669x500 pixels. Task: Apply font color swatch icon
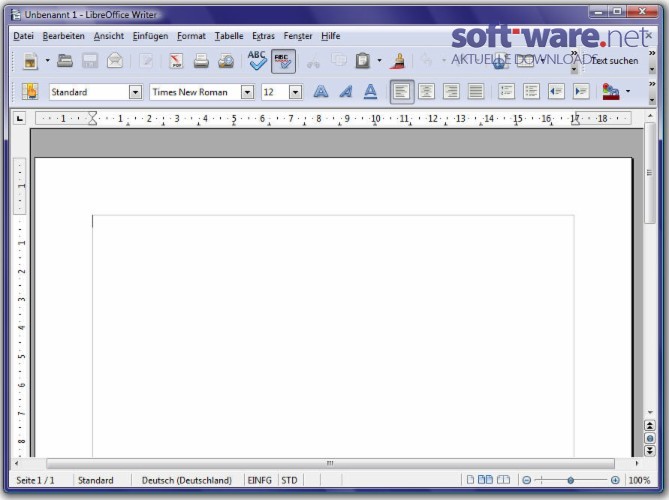(x=611, y=92)
